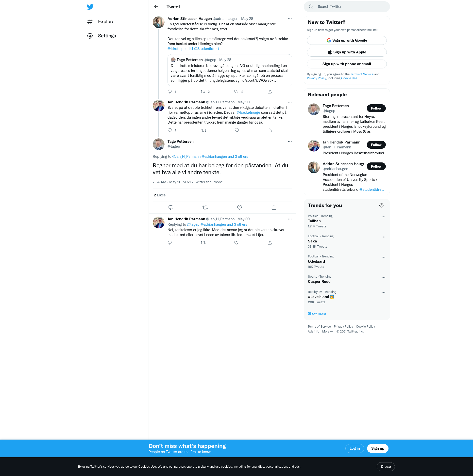
Task: Open the #LoveIsland trend
Action: coord(346,297)
